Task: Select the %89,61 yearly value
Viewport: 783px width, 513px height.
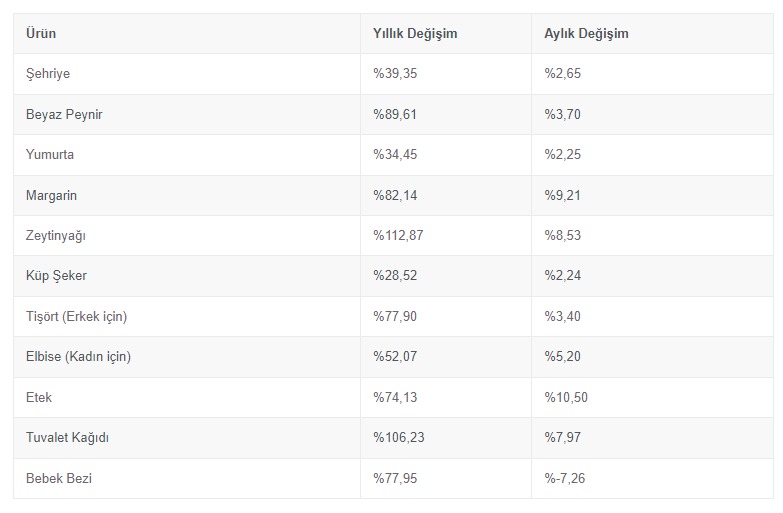Action: click(x=394, y=114)
